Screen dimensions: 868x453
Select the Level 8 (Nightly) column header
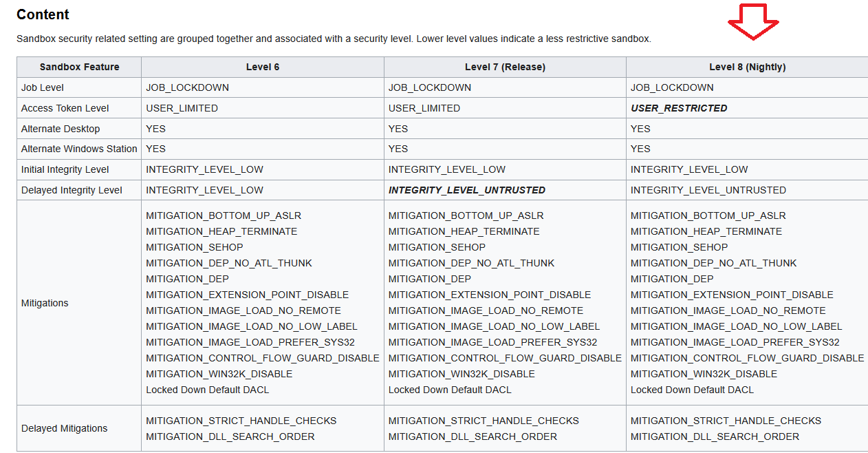click(747, 67)
